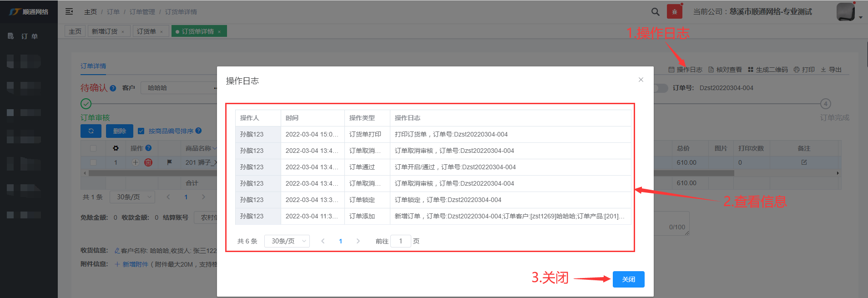Tick the select-all checkbox in table header

[93, 148]
